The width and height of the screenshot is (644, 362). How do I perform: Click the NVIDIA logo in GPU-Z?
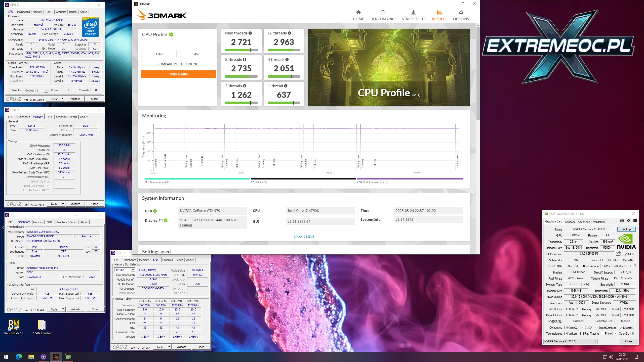(626, 242)
